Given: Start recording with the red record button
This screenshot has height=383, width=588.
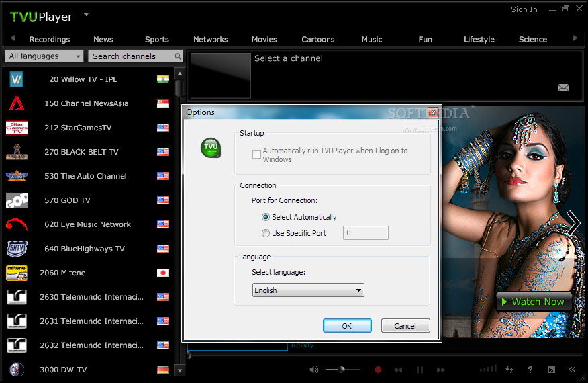Looking at the screenshot, I should [378, 370].
